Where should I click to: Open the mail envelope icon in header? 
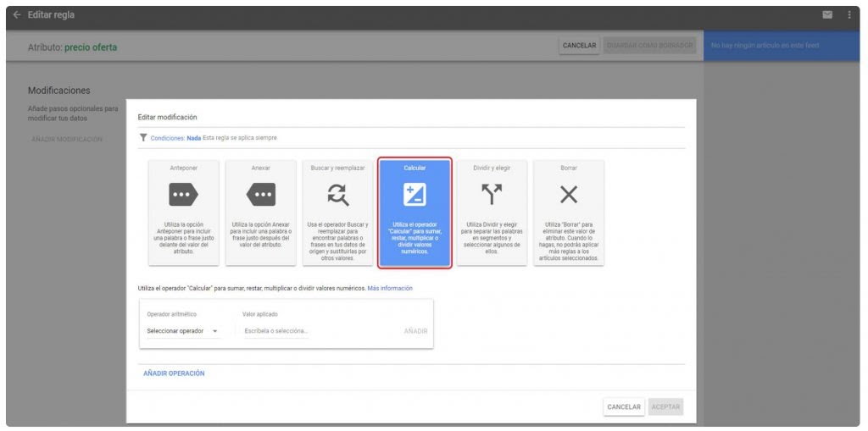coord(827,15)
